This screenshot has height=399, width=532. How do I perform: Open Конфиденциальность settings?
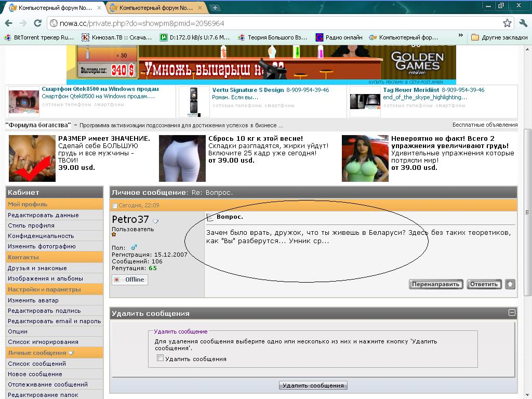(41, 236)
